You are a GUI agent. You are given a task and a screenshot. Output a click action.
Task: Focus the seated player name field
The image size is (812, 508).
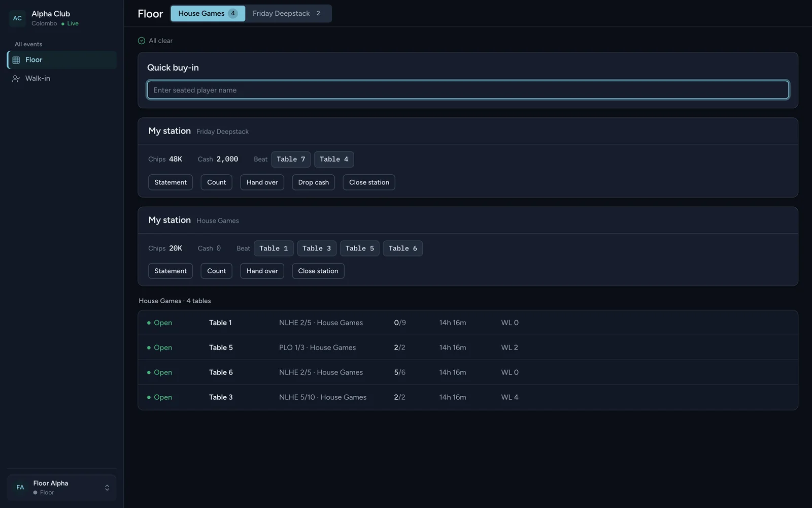pyautogui.click(x=468, y=90)
